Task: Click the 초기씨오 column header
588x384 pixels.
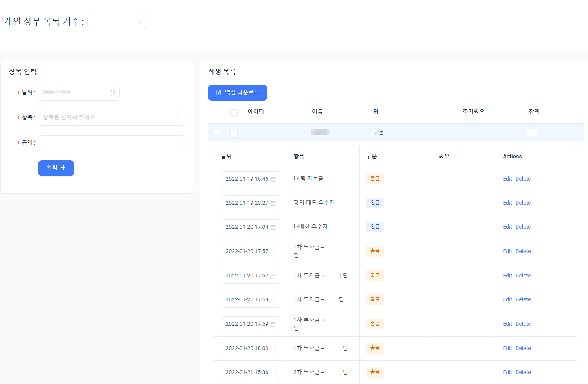Action: click(473, 112)
